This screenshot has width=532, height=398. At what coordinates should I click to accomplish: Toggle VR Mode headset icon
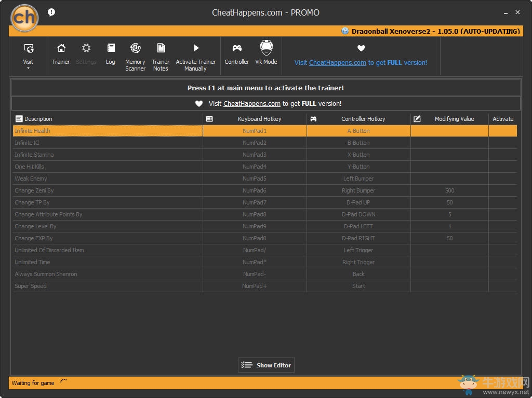[267, 48]
